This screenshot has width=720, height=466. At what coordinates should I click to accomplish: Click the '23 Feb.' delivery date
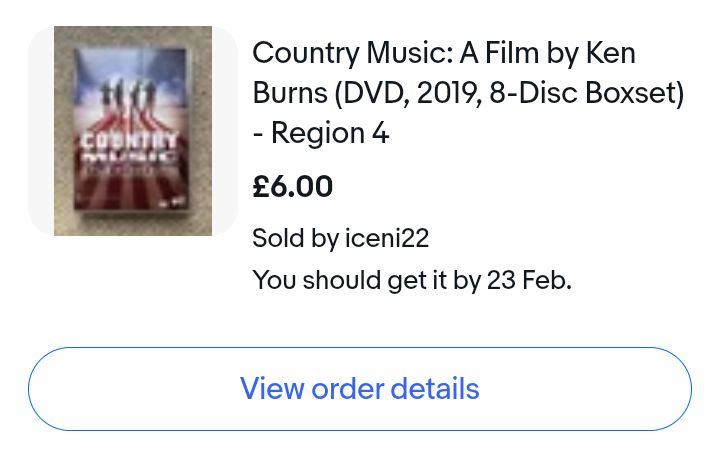coord(529,280)
